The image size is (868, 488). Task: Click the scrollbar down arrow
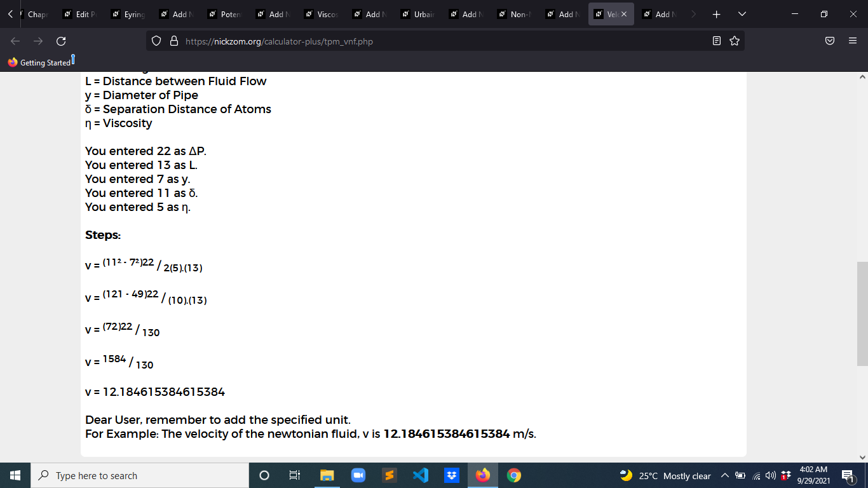tap(862, 457)
